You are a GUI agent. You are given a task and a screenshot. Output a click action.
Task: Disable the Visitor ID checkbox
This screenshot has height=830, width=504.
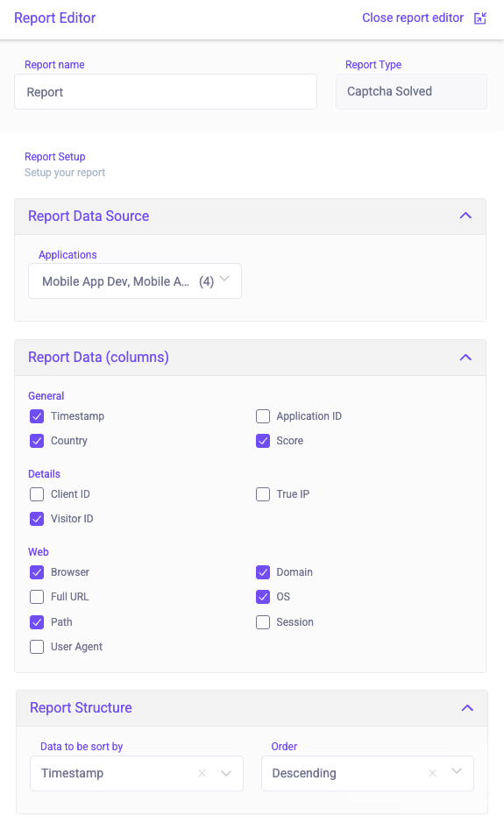coord(37,519)
